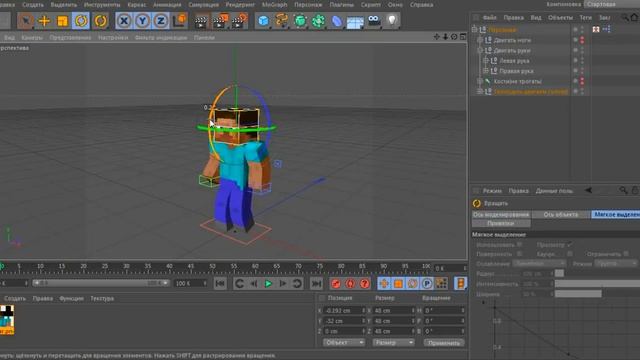
Task: Click the Play forward button
Action: [x=268, y=283]
